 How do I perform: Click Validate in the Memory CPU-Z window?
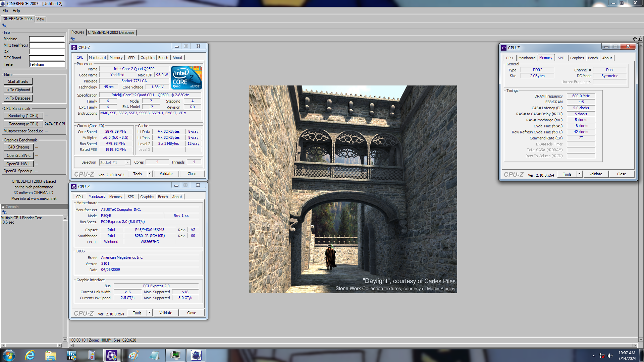pyautogui.click(x=596, y=174)
